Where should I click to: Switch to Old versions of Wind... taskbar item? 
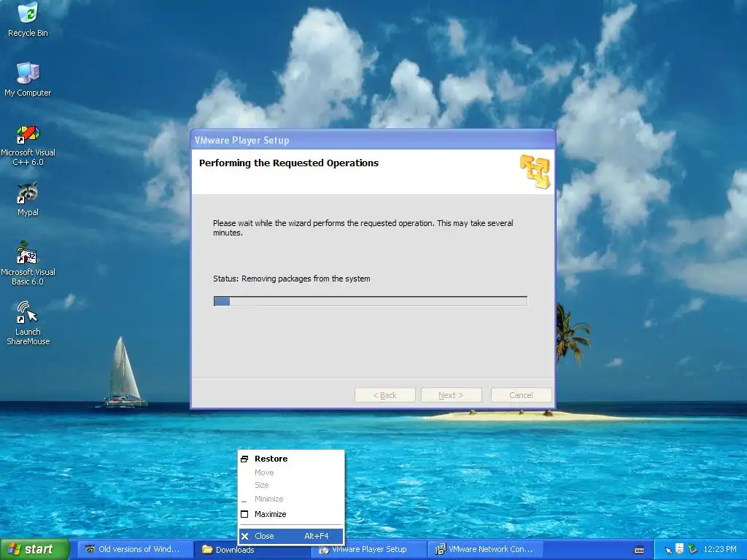135,549
